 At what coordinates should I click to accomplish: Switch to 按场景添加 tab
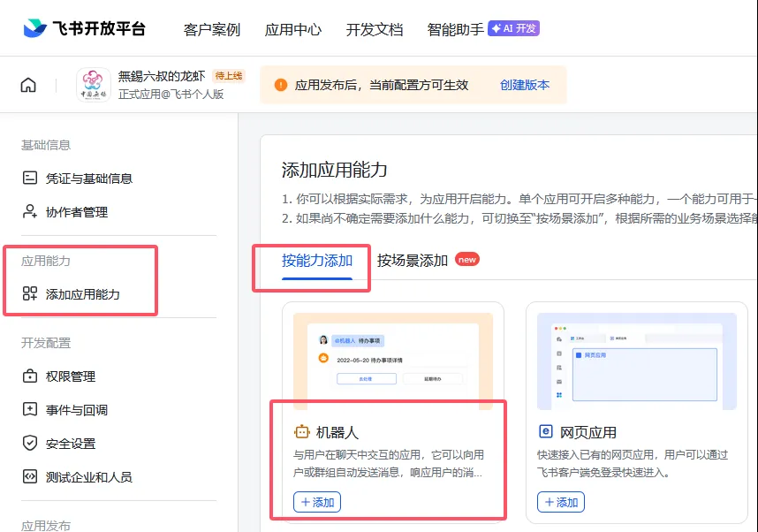413,261
